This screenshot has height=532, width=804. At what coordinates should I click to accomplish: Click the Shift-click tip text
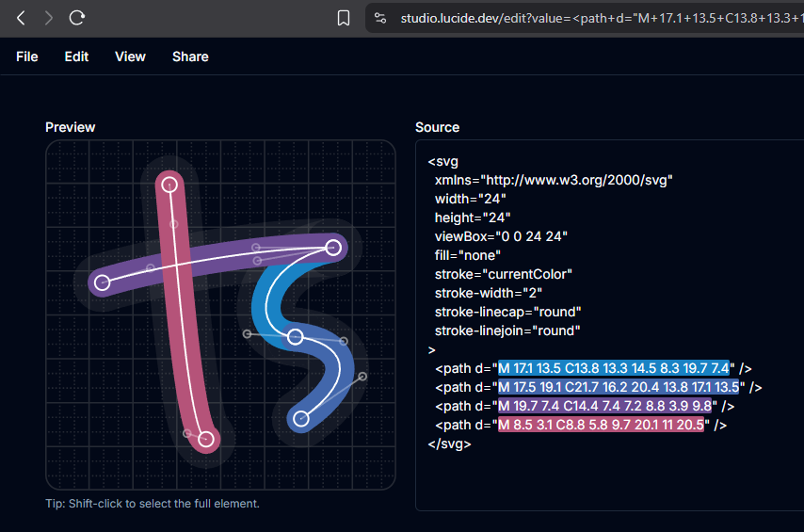coord(153,504)
